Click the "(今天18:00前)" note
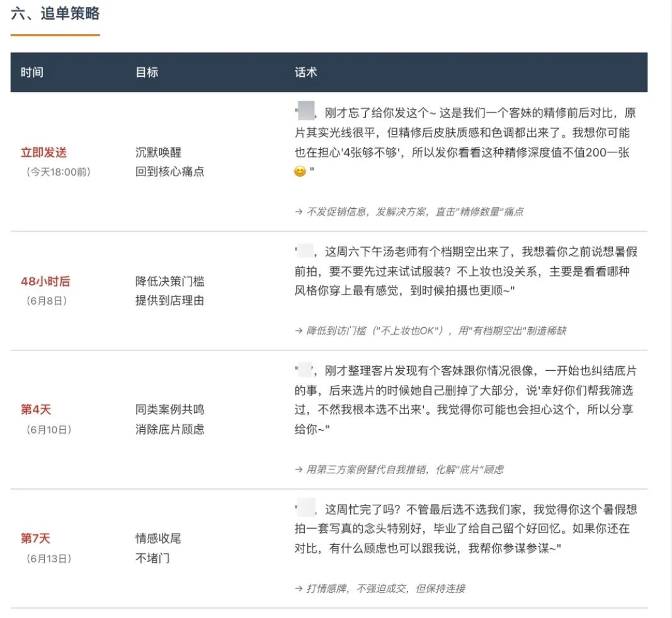The height and width of the screenshot is (618, 672). 59,172
